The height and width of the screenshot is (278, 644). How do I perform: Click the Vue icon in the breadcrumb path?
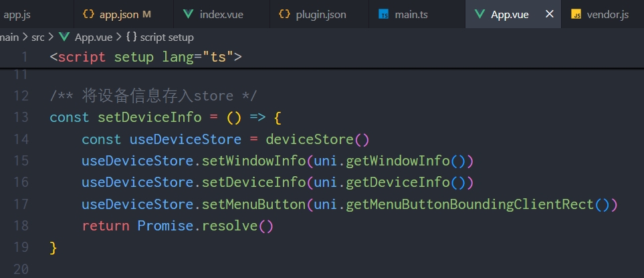(x=65, y=38)
